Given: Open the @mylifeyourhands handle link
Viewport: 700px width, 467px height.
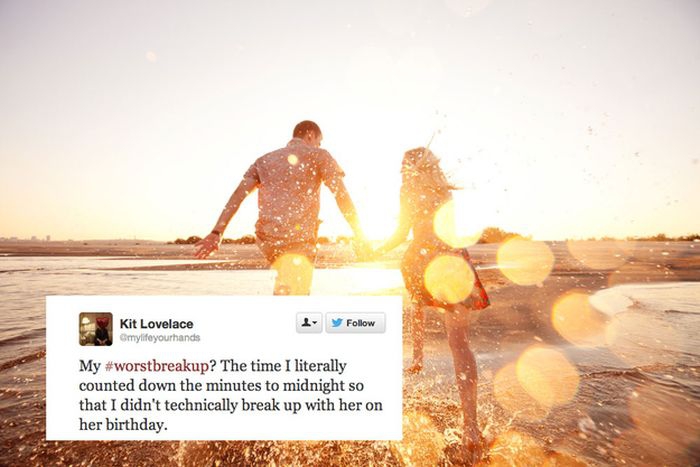Looking at the screenshot, I should (160, 338).
